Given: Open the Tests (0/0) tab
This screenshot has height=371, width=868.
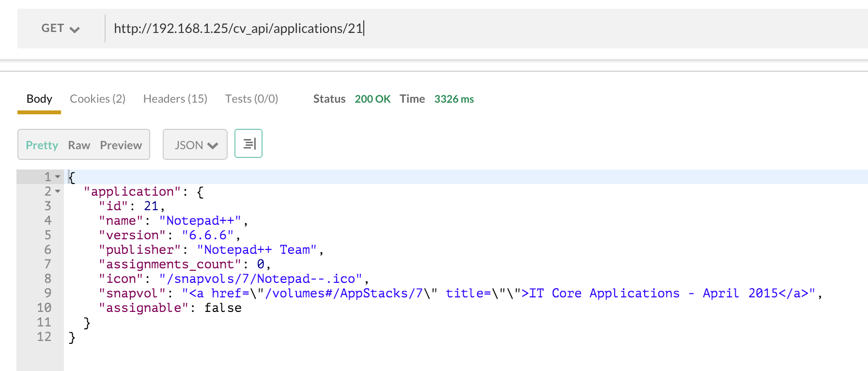Looking at the screenshot, I should pos(251,99).
